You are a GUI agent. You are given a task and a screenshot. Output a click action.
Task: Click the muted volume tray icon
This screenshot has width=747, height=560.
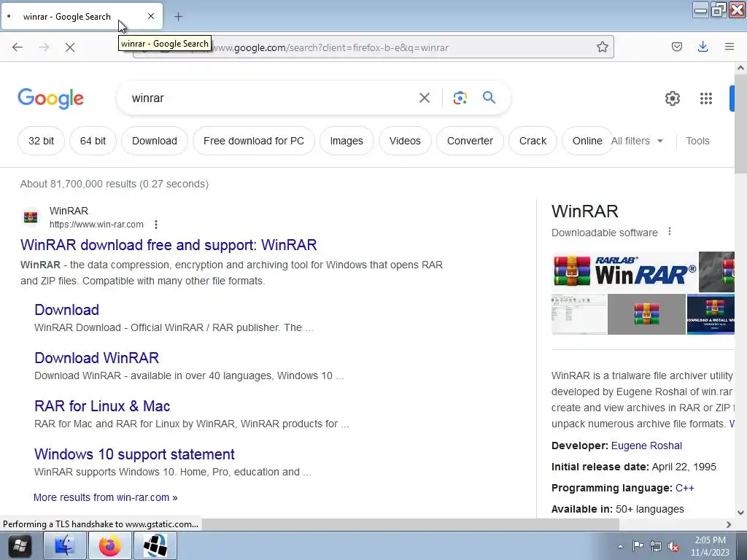[673, 547]
